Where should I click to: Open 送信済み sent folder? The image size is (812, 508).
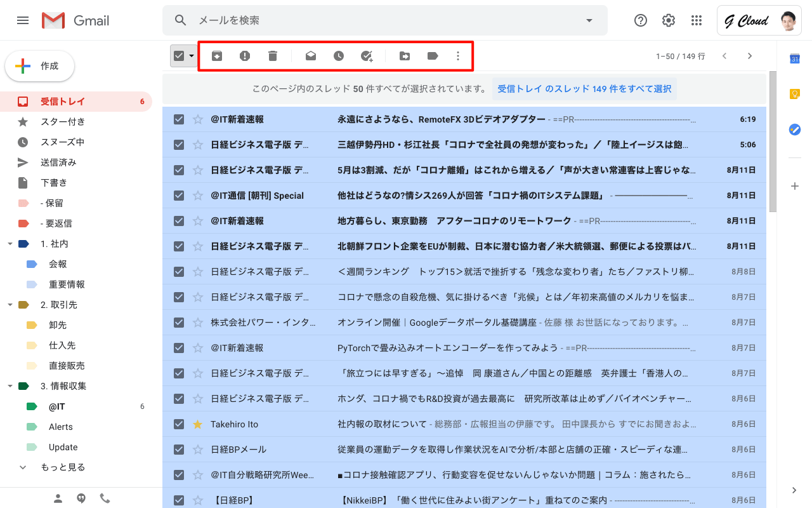click(76, 163)
